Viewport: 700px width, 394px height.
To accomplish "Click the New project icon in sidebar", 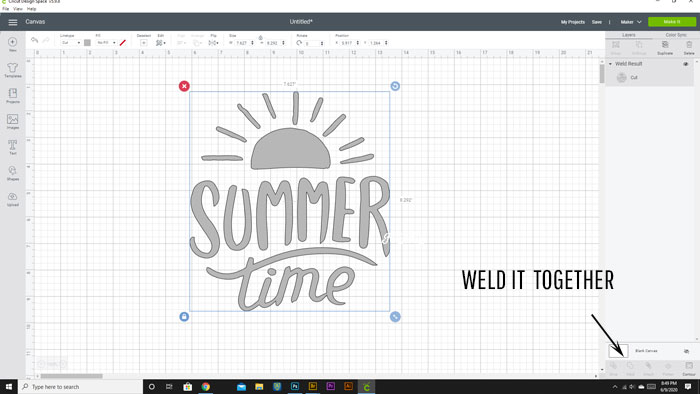I will [12, 44].
